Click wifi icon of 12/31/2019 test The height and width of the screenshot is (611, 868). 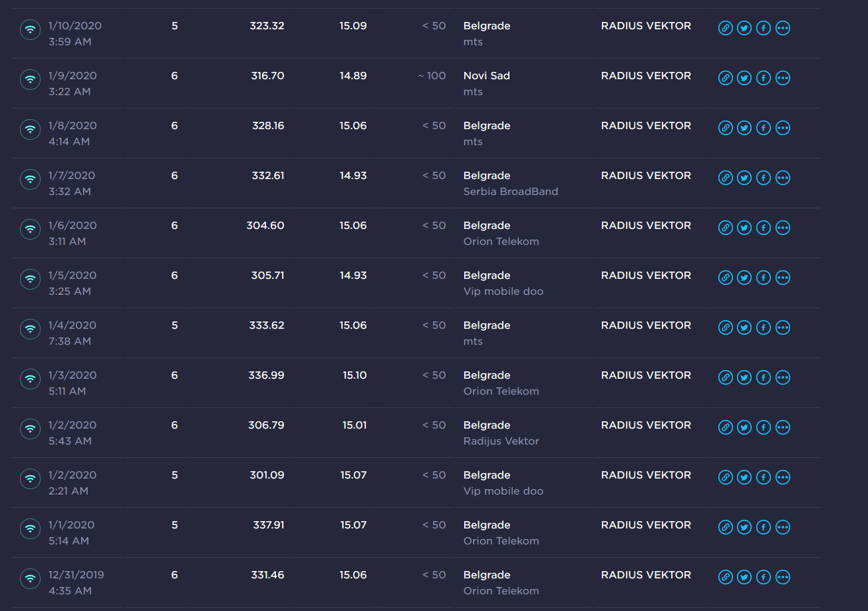[x=30, y=578]
